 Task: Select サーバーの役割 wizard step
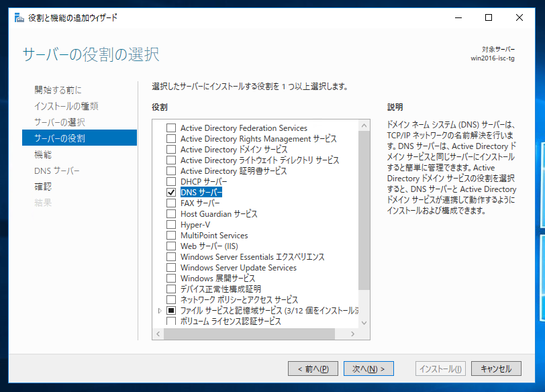coord(80,138)
